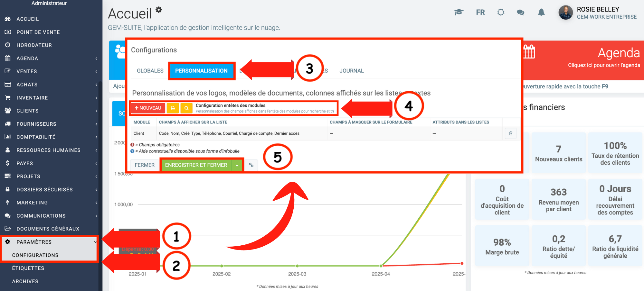
Task: Open the red Agenda calendar icon
Action: [529, 52]
